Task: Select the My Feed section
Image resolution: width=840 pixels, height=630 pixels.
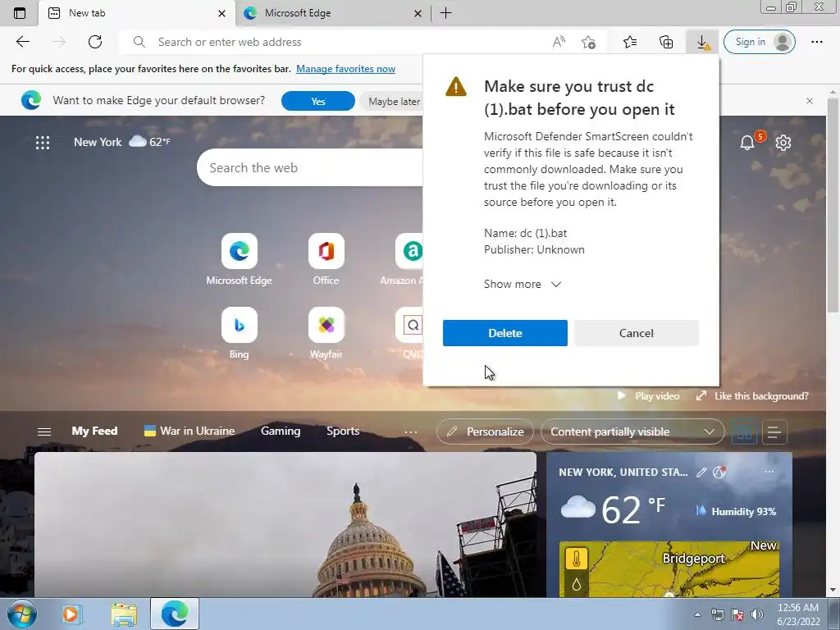Action: (94, 431)
